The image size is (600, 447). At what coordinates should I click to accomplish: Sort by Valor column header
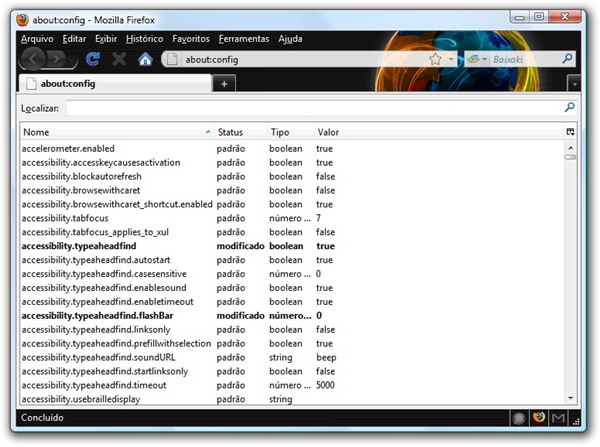click(439, 132)
